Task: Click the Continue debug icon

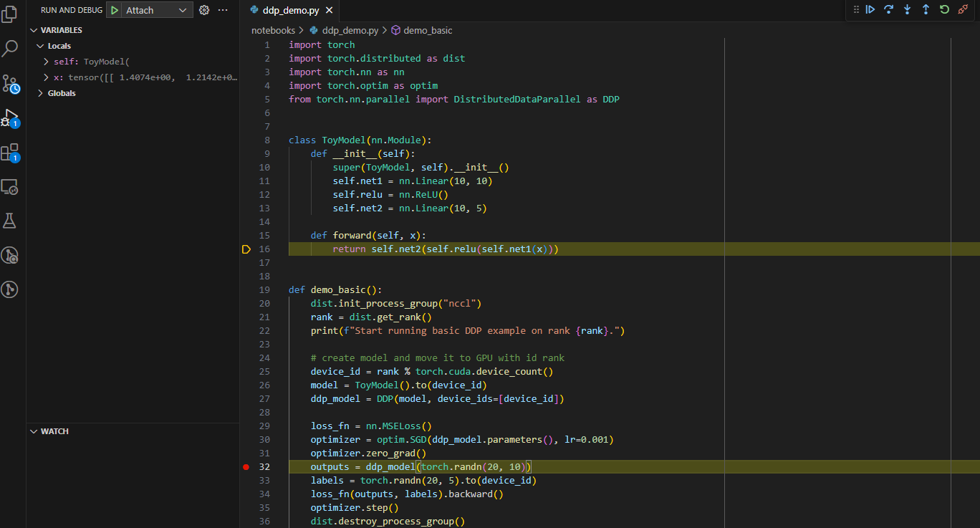Action: pyautogui.click(x=870, y=9)
